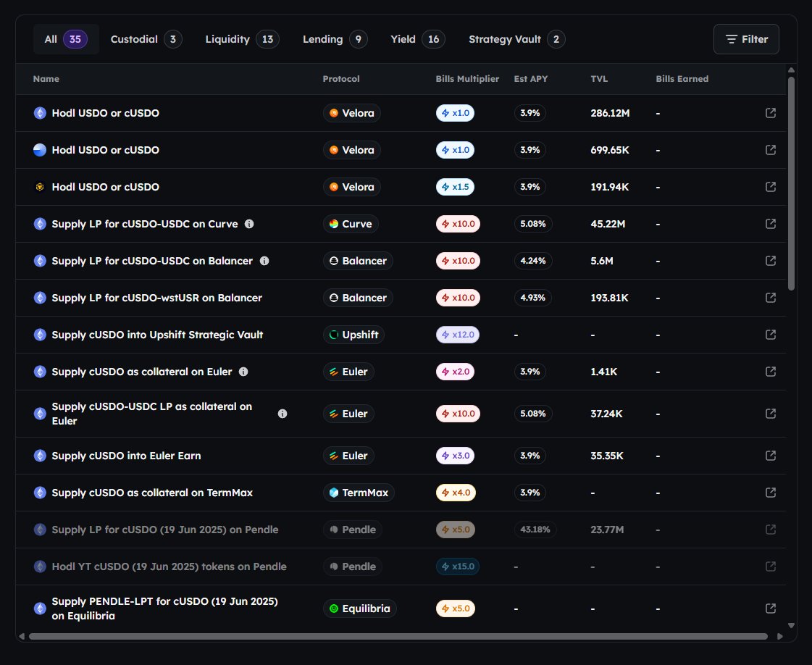The height and width of the screenshot is (665, 812).
Task: Click the Upshift protocol badge
Action: (353, 335)
